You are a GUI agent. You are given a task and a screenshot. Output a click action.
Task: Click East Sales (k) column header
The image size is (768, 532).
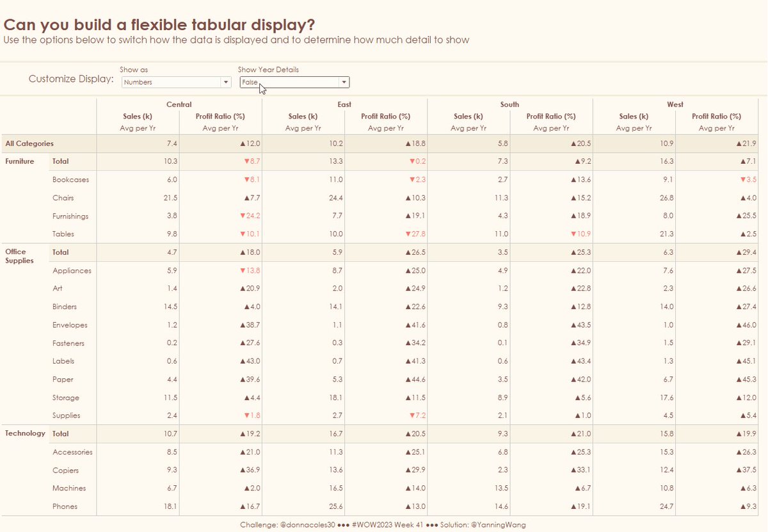click(303, 117)
